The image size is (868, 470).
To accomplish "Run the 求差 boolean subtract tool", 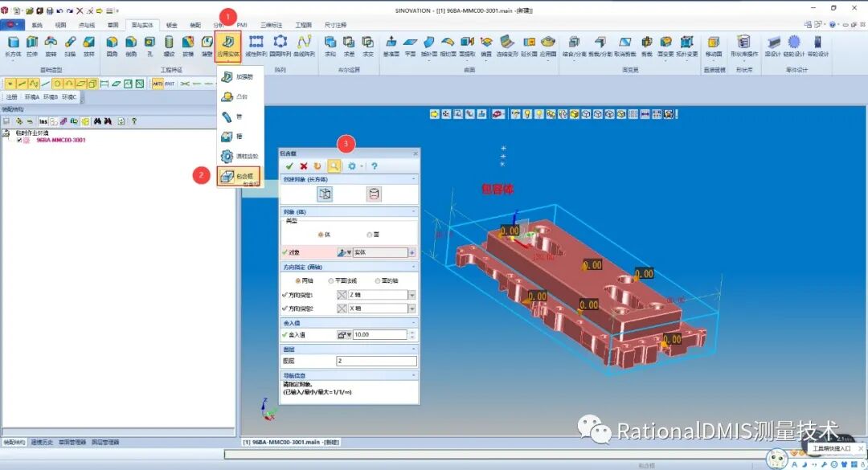I will 349,46.
